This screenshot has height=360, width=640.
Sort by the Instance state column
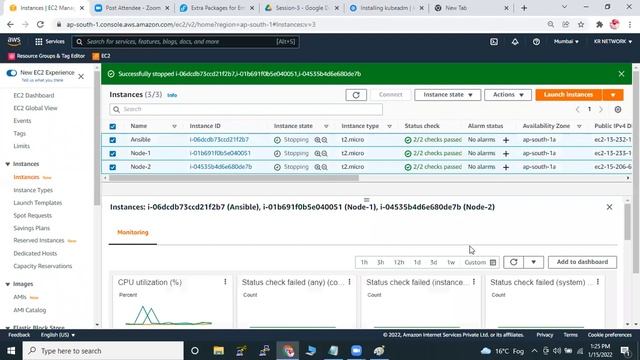[326, 126]
